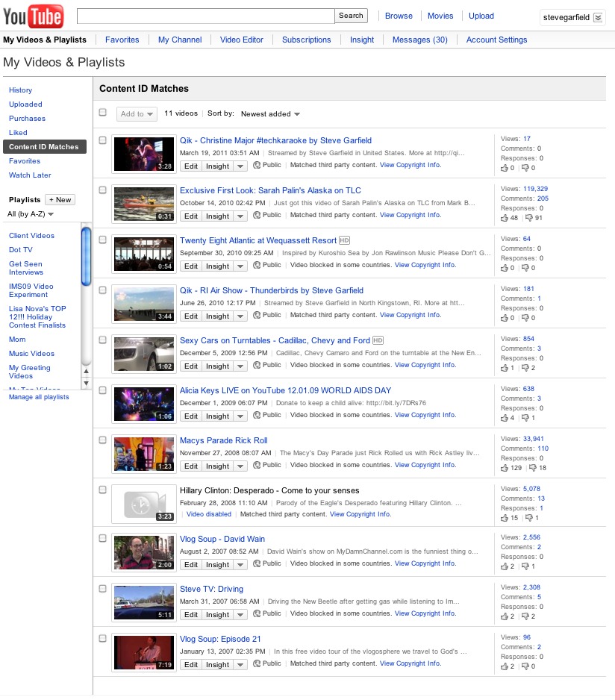Image resolution: width=615 pixels, height=700 pixels.
Task: Click thumbs-up icon for Vlog Soup: Episode 21
Action: [505, 666]
